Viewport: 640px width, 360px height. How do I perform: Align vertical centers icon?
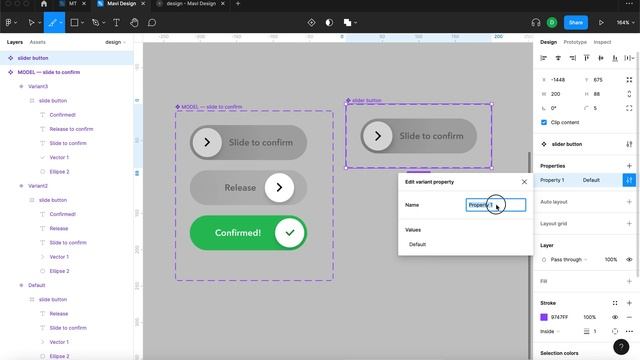tap(601, 58)
